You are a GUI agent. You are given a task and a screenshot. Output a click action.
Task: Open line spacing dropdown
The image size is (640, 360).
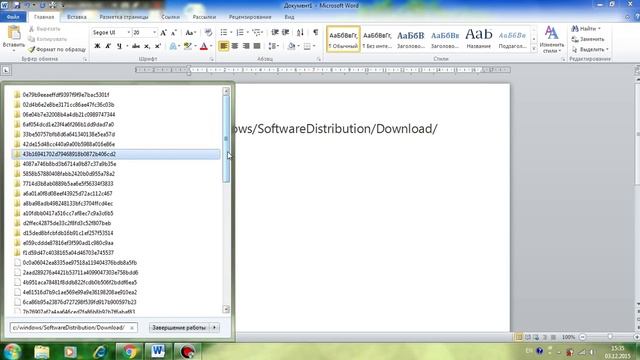coord(273,46)
